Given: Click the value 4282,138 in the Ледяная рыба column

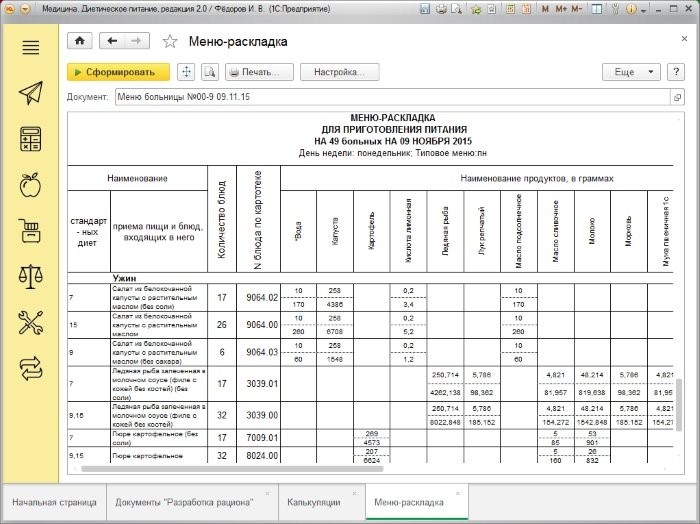Looking at the screenshot, I should pyautogui.click(x=445, y=393).
